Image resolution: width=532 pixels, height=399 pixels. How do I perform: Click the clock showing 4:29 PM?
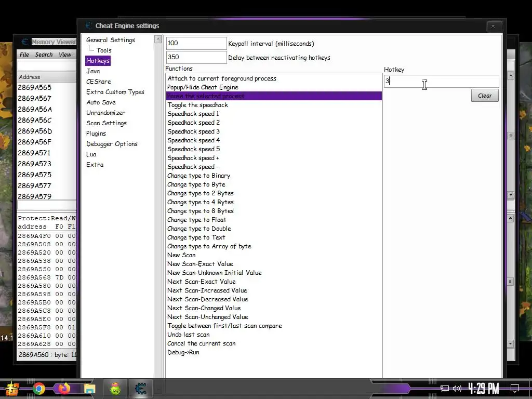(484, 389)
